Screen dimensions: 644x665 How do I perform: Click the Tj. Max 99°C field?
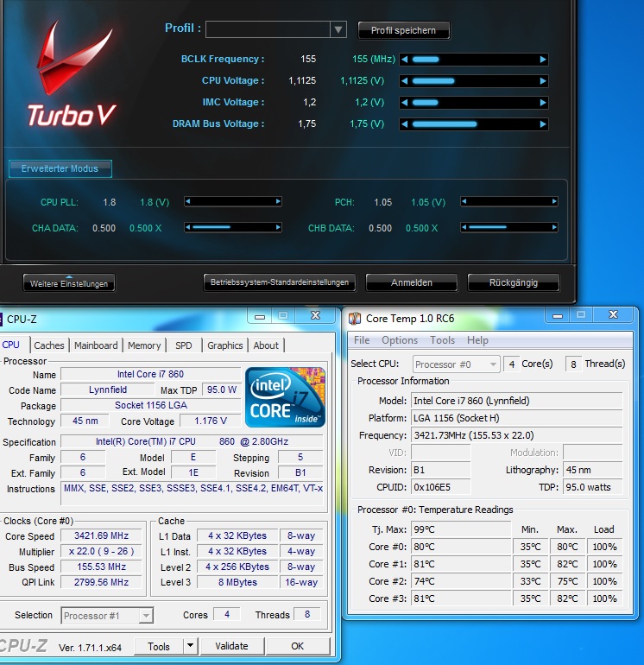coord(461,529)
